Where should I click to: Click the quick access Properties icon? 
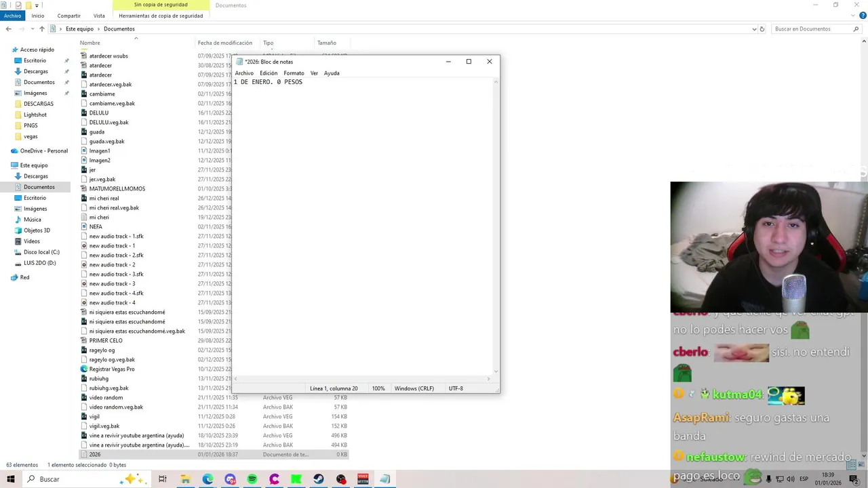(18, 5)
